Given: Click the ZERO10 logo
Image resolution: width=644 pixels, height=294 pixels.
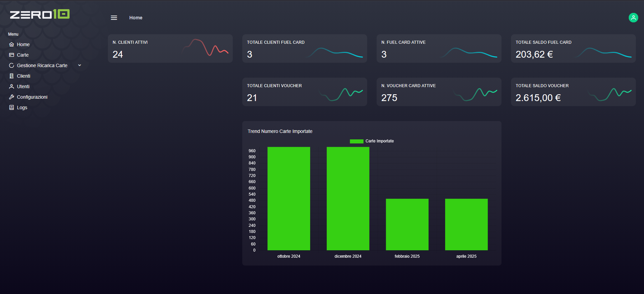Looking at the screenshot, I should point(40,14).
